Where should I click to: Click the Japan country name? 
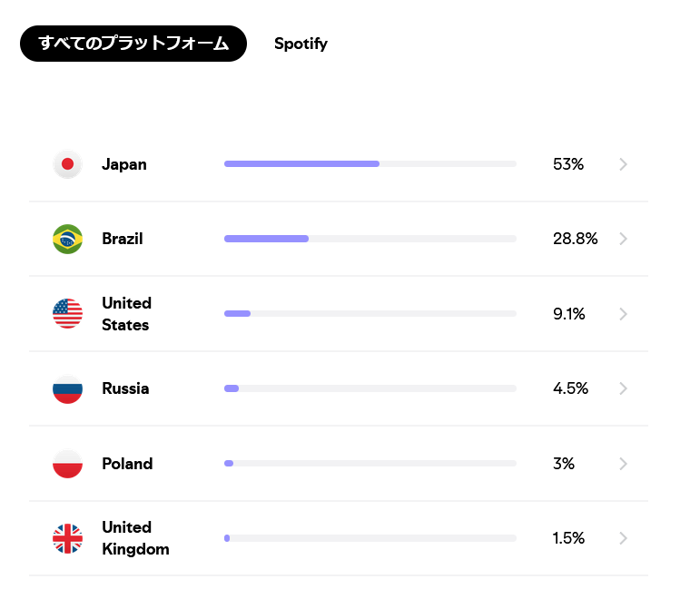[124, 164]
